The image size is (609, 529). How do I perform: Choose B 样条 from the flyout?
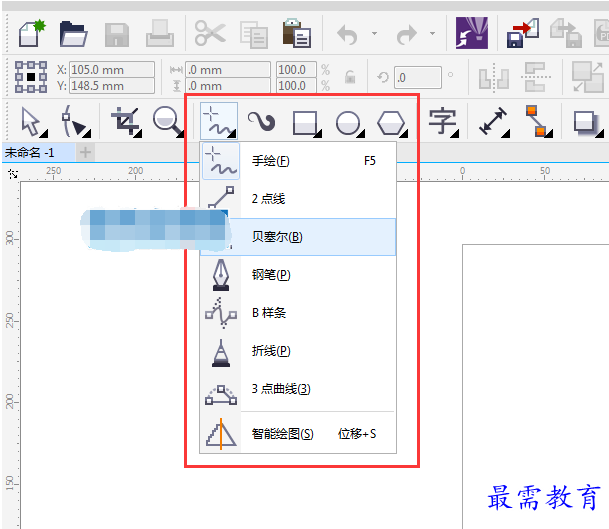(298, 313)
